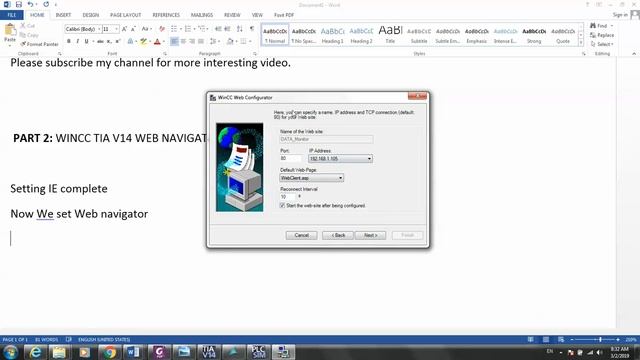Decrease paragraph indent
This screenshot has width=640, height=360.
click(x=218, y=29)
